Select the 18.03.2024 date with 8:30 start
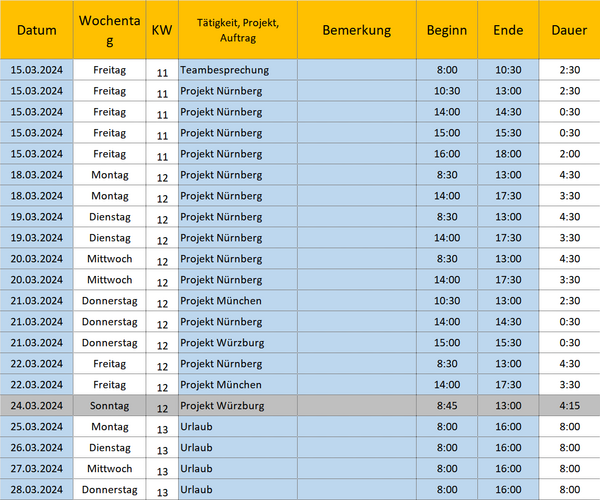600x500 pixels. tap(37, 175)
